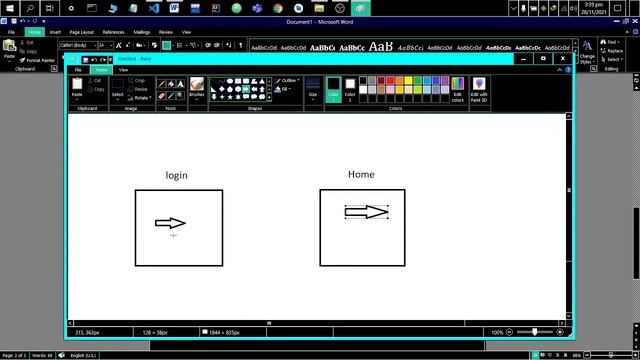
Task: Open the Mailings tab in Word
Action: [142, 32]
